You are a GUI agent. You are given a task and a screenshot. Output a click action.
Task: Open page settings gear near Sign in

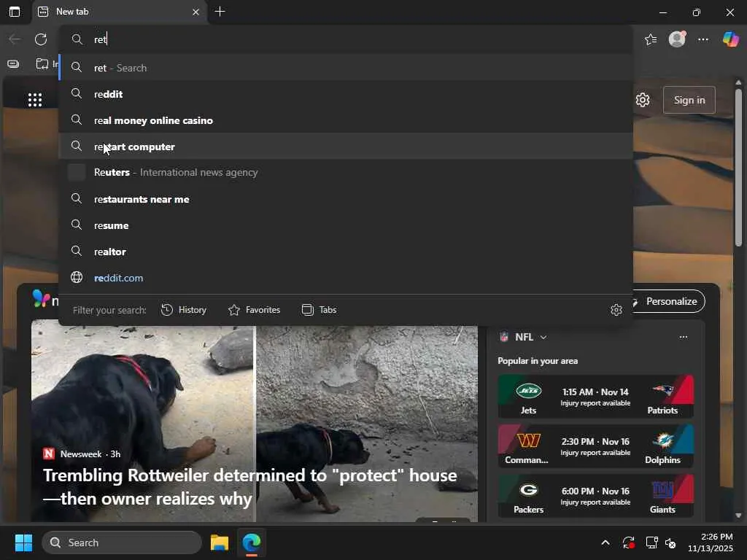[x=643, y=100]
